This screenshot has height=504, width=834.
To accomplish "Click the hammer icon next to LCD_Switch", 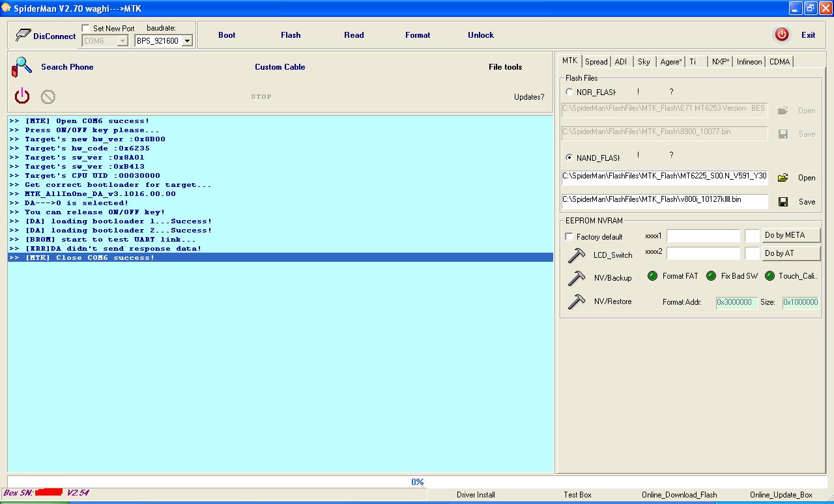I will (x=577, y=255).
